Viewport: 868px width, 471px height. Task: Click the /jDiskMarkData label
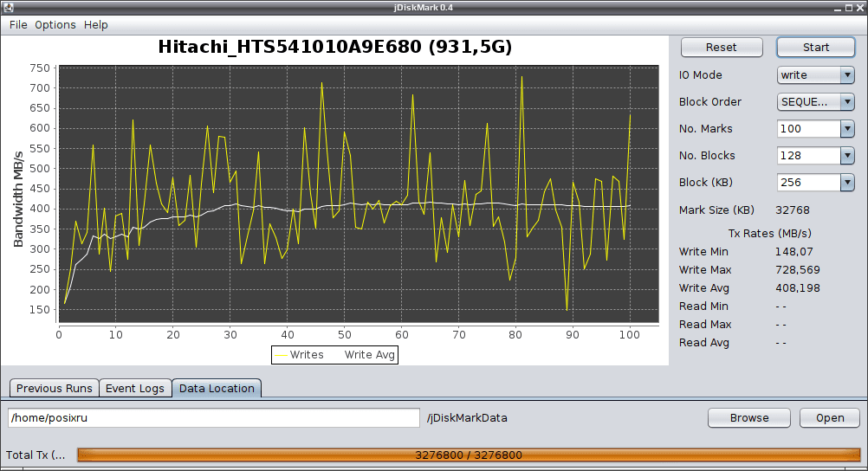point(467,418)
